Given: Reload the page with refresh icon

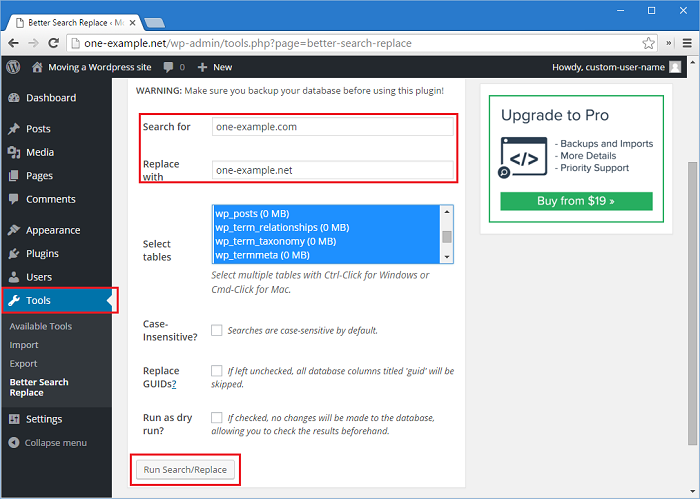Looking at the screenshot, I should tap(54, 43).
